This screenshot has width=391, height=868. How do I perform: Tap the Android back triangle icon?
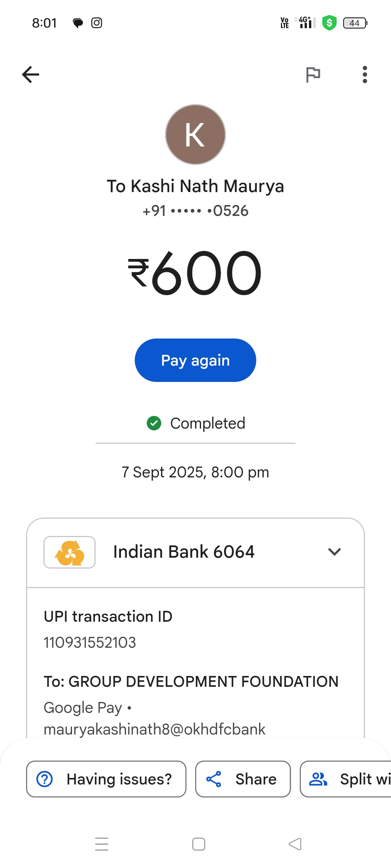pos(295,844)
